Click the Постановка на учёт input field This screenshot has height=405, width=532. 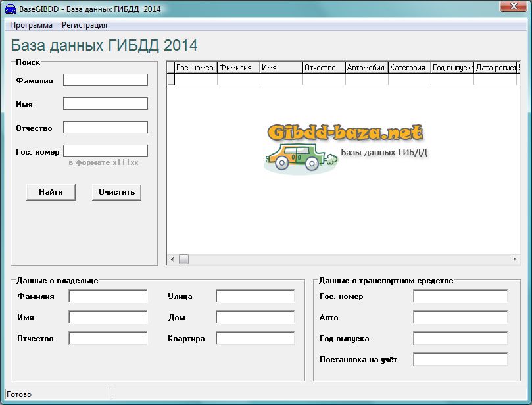pyautogui.click(x=460, y=359)
